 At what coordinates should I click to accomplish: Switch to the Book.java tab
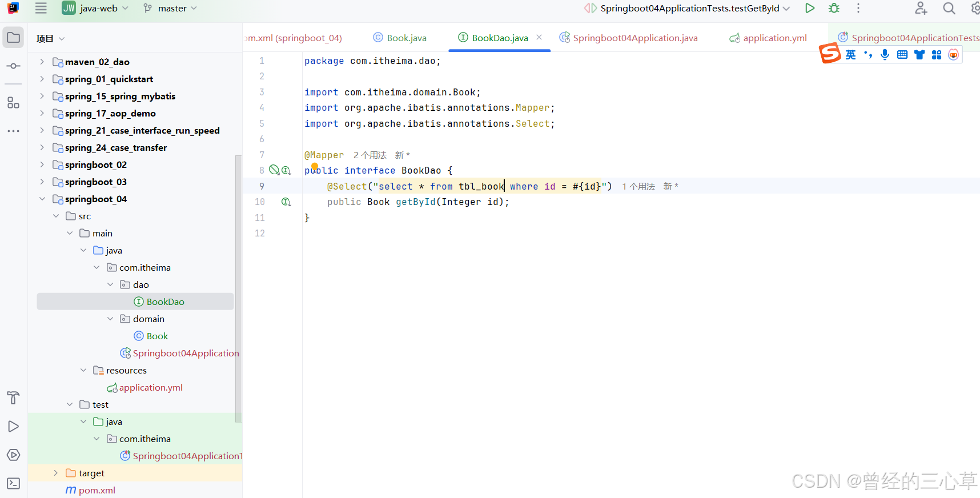click(400, 38)
